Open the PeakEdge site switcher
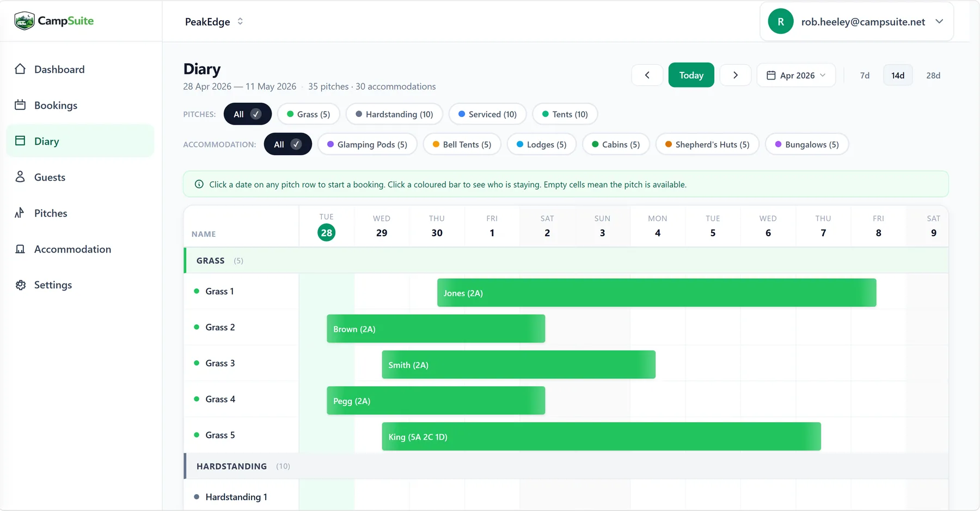The height and width of the screenshot is (511, 980). 214,22
